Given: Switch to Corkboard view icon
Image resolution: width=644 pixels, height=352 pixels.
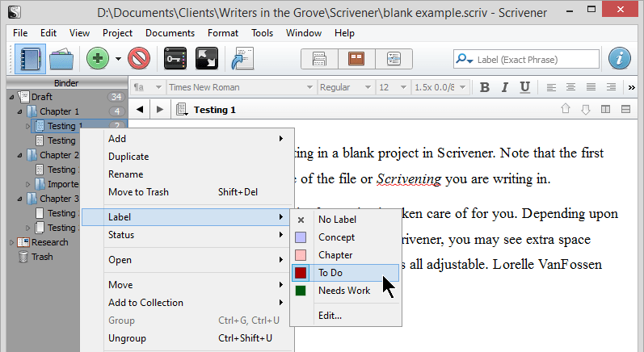Looking at the screenshot, I should click(x=356, y=59).
